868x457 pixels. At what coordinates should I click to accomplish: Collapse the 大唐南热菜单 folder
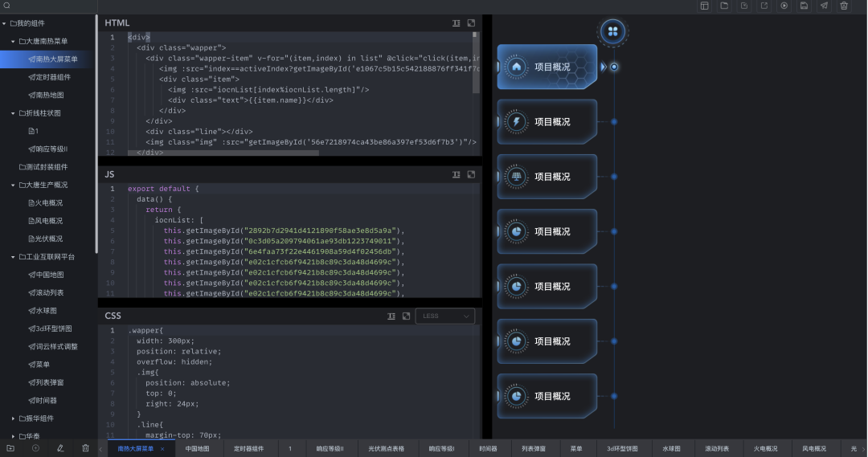click(x=13, y=41)
